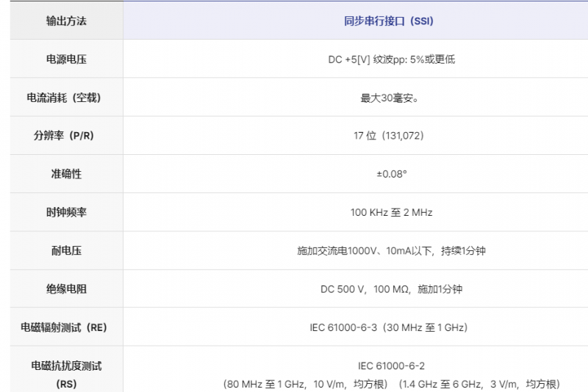Click the 100 KHz 至 2 MHz value
This screenshot has width=588, height=392.
[x=391, y=212]
